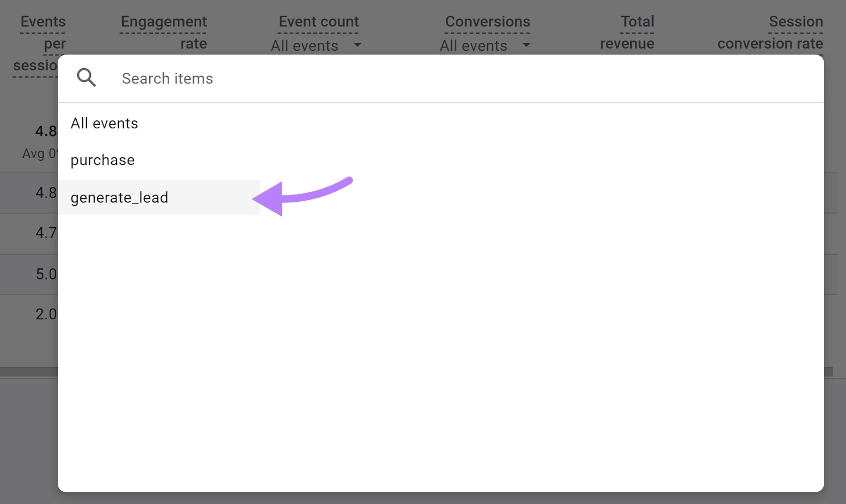Sort by the Total revenue column
The height and width of the screenshot is (504, 846).
[627, 32]
